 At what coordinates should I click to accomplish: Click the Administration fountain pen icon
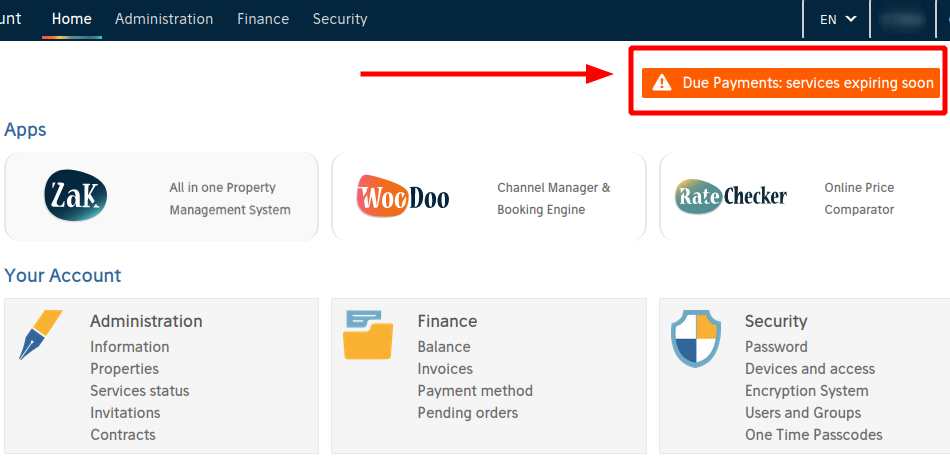[41, 334]
